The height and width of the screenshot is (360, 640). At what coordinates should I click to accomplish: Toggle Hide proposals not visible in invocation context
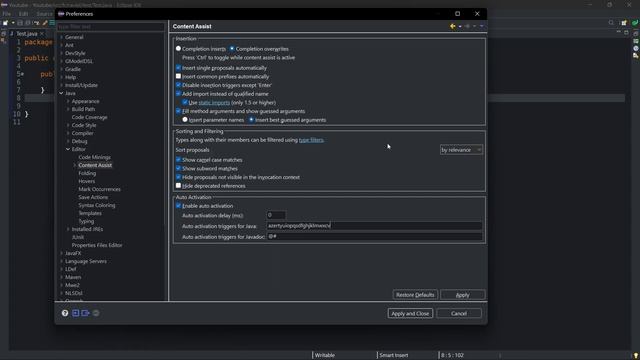178,177
